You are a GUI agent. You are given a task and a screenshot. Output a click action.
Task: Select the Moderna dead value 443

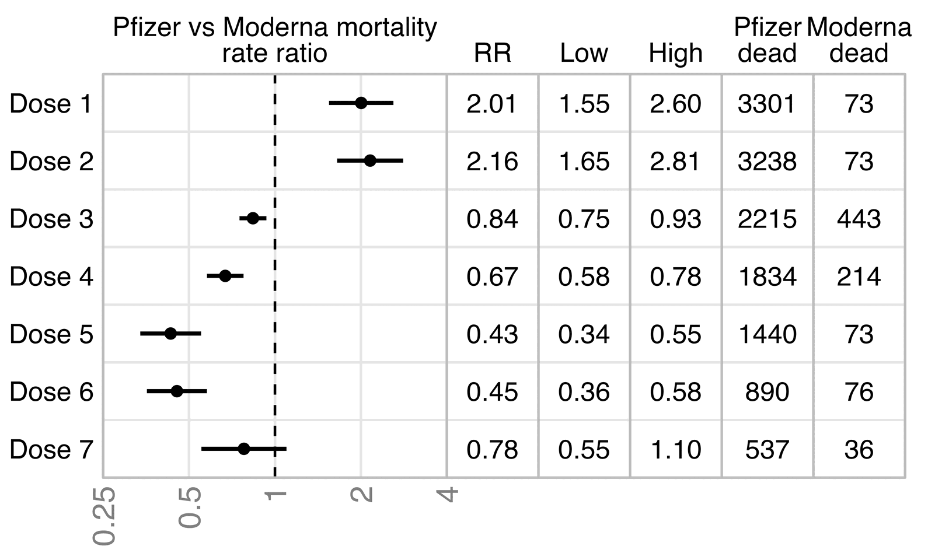(x=859, y=219)
